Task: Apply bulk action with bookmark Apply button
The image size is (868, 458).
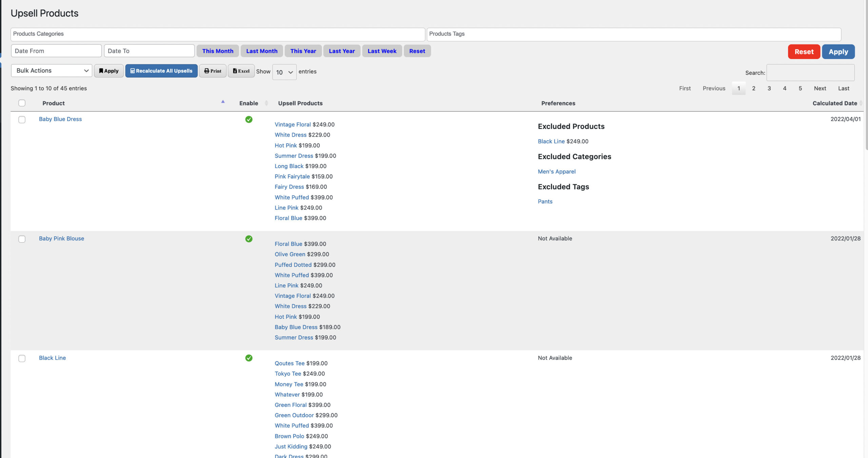Action: [x=109, y=71]
